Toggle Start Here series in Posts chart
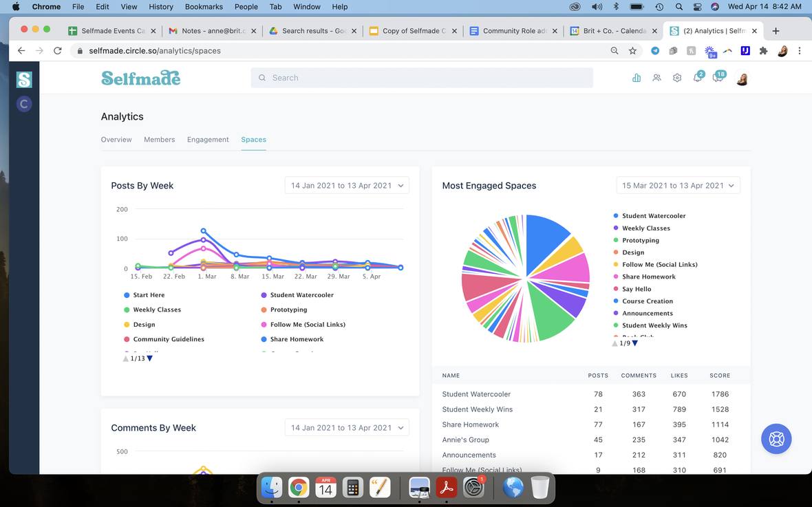Viewport: 812px width, 507px height. coord(144,294)
